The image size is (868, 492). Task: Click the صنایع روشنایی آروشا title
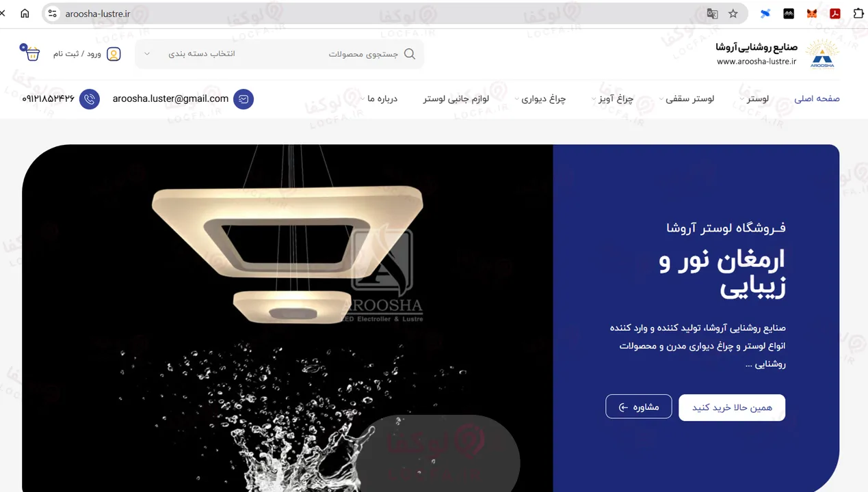tap(757, 46)
